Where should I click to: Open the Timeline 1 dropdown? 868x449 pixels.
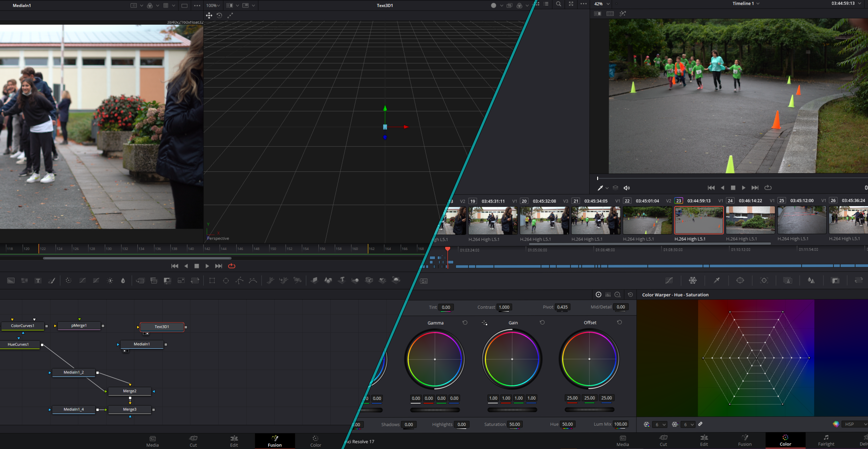746,4
